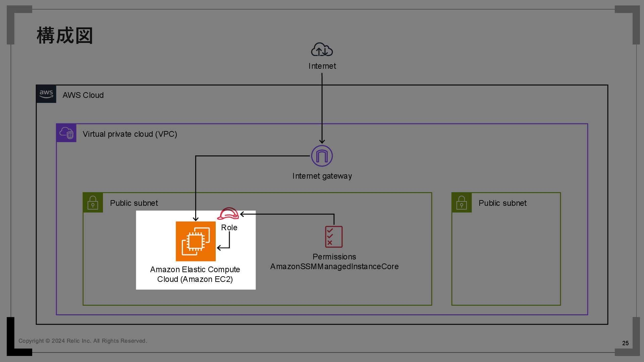Image resolution: width=644 pixels, height=362 pixels.
Task: Click the copyright Relic Inc. footer
Action: pos(83,341)
